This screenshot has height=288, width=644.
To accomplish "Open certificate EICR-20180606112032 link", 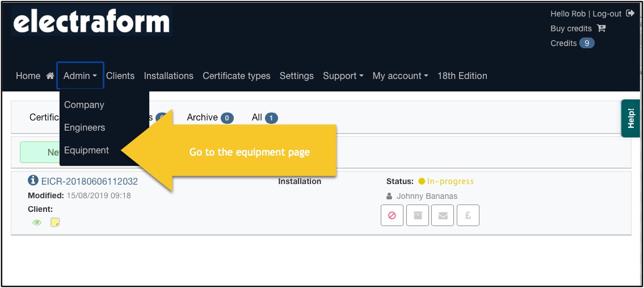I will [90, 181].
